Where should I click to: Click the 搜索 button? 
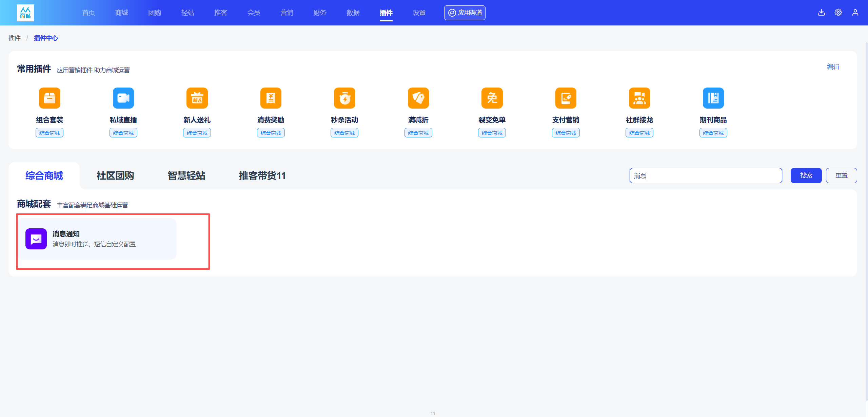pyautogui.click(x=806, y=175)
